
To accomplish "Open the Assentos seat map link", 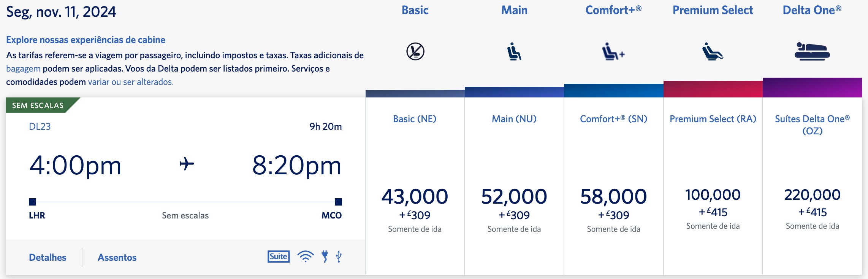I will tap(117, 257).
